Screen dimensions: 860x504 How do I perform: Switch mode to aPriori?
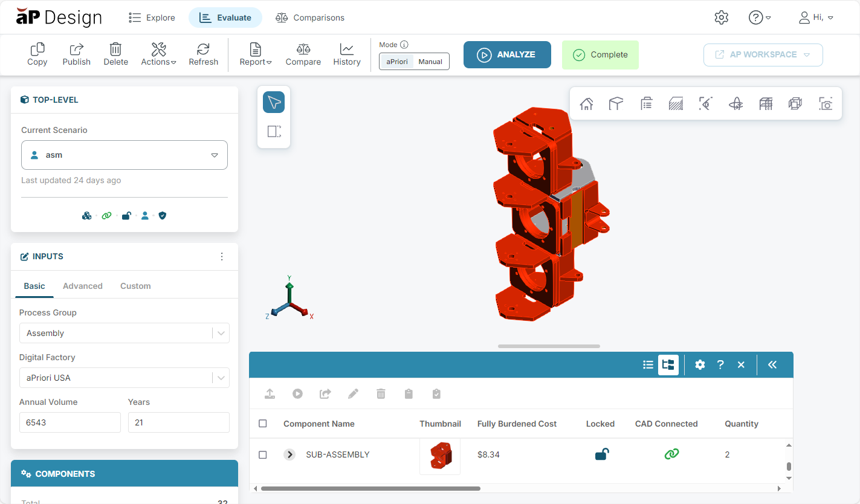tap(397, 62)
